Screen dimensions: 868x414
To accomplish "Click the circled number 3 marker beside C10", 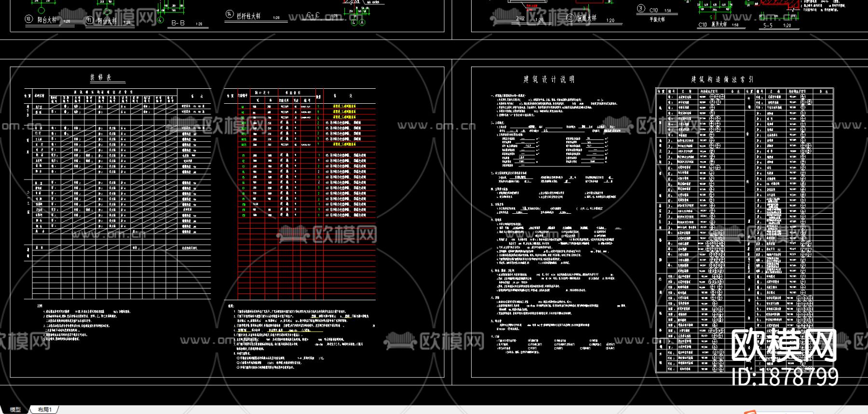I will (641, 8).
